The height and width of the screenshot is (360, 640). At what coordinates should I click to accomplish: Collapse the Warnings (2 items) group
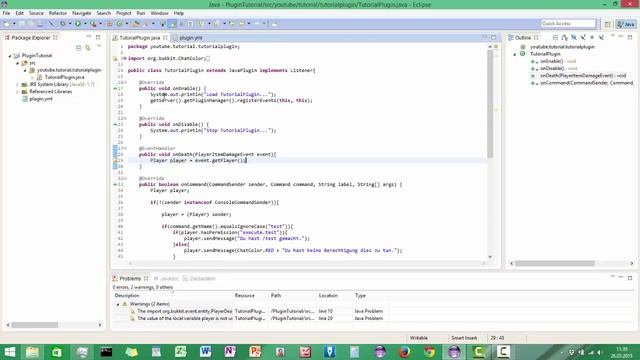click(118, 304)
